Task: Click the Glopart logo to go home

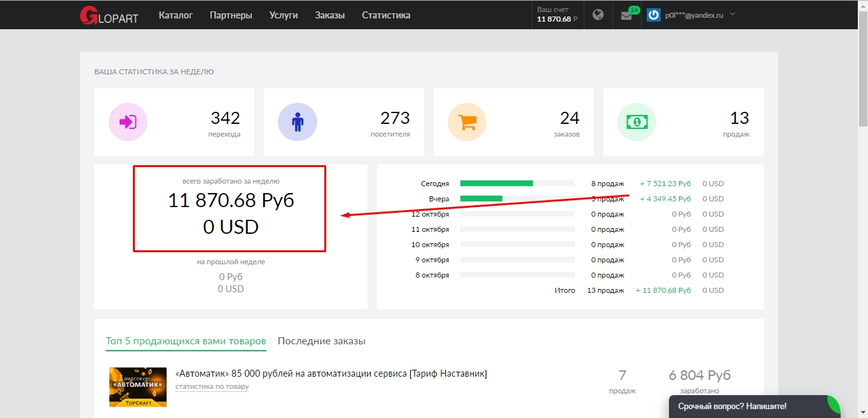Action: pos(108,15)
